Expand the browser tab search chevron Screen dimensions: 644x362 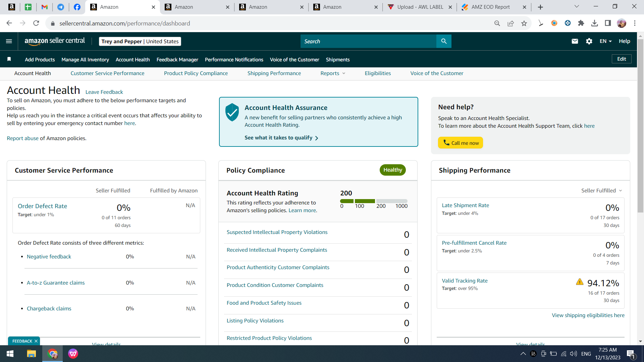click(x=577, y=7)
